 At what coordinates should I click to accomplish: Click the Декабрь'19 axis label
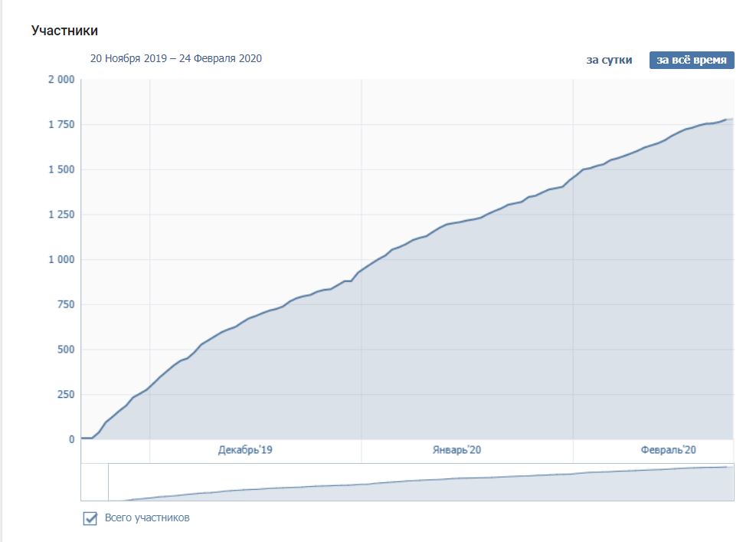(245, 450)
